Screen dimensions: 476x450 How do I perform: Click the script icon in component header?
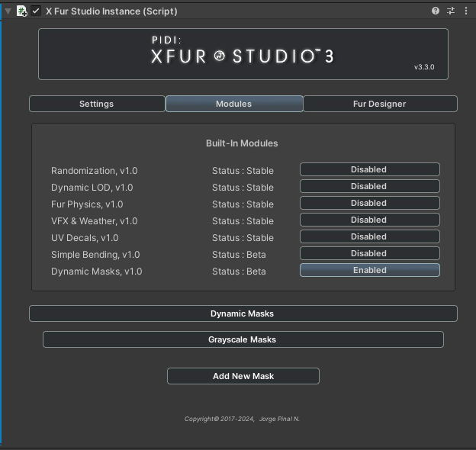point(22,11)
